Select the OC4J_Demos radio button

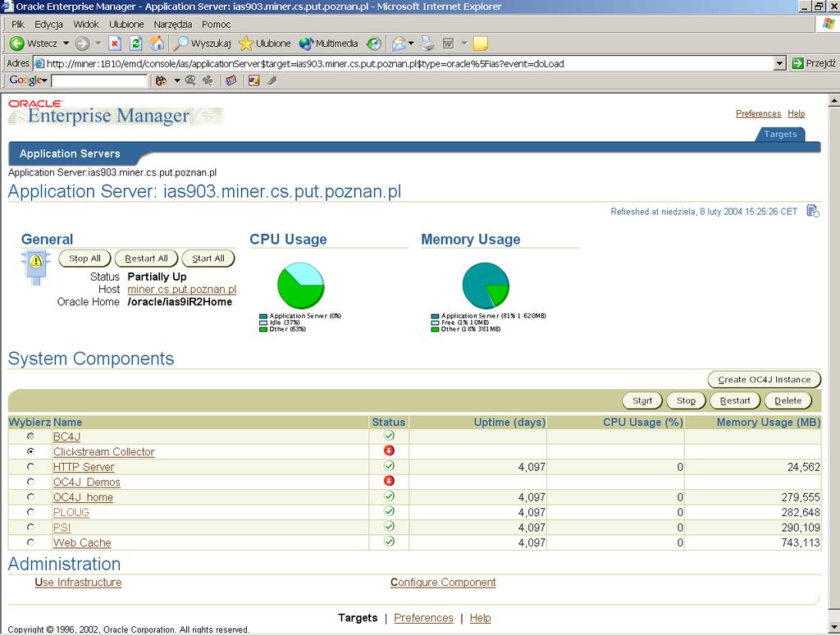(x=30, y=482)
